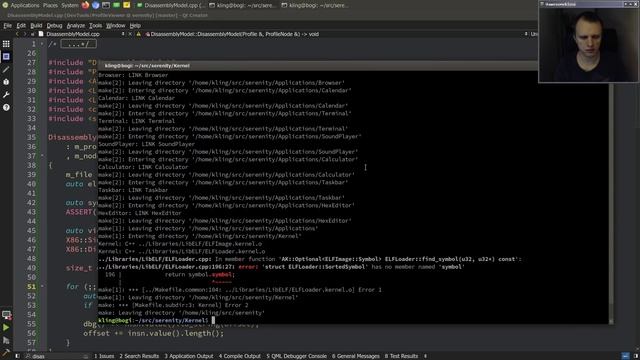Switch to Edit mode in sidebar
This screenshot has width=640, height=360.
coord(6,57)
